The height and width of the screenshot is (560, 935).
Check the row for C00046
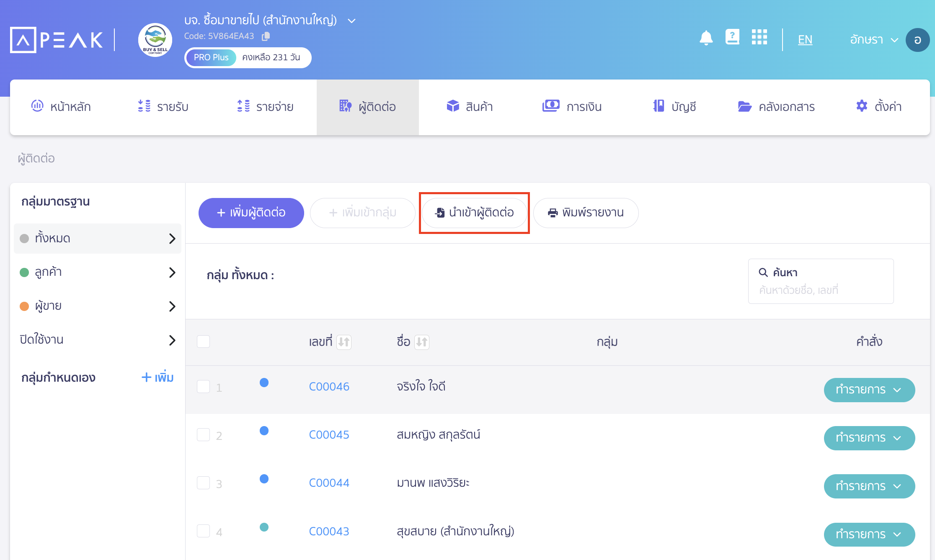click(203, 386)
